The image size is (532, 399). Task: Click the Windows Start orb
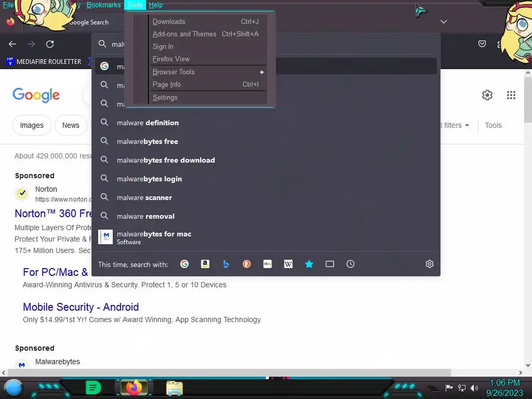click(13, 388)
